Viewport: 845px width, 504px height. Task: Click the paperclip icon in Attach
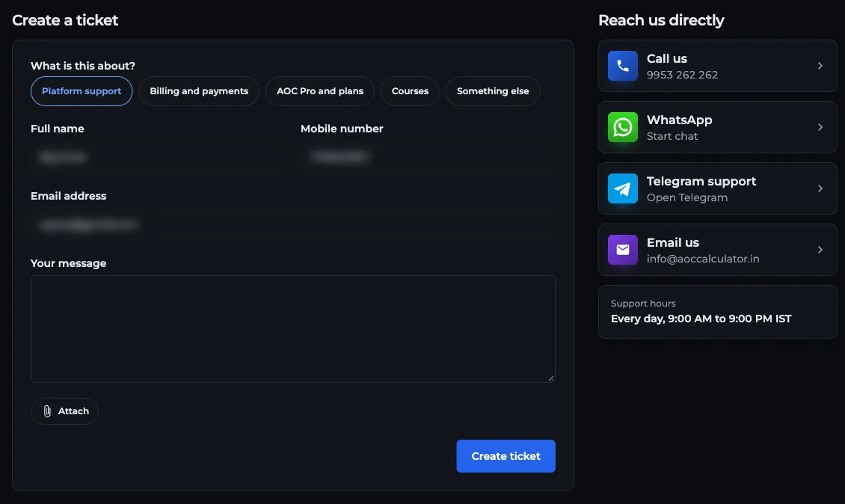[47, 411]
